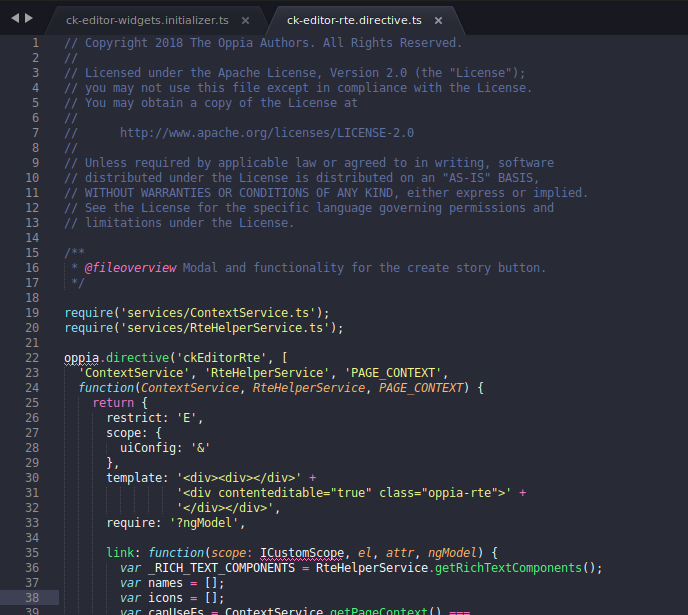Click line number 1 in gutter
Image resolution: width=688 pixels, height=615 pixels.
(36, 43)
